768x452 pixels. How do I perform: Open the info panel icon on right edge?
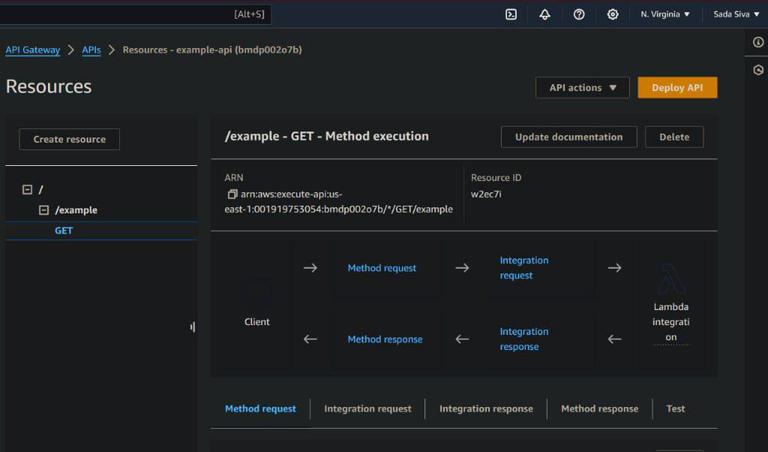758,42
